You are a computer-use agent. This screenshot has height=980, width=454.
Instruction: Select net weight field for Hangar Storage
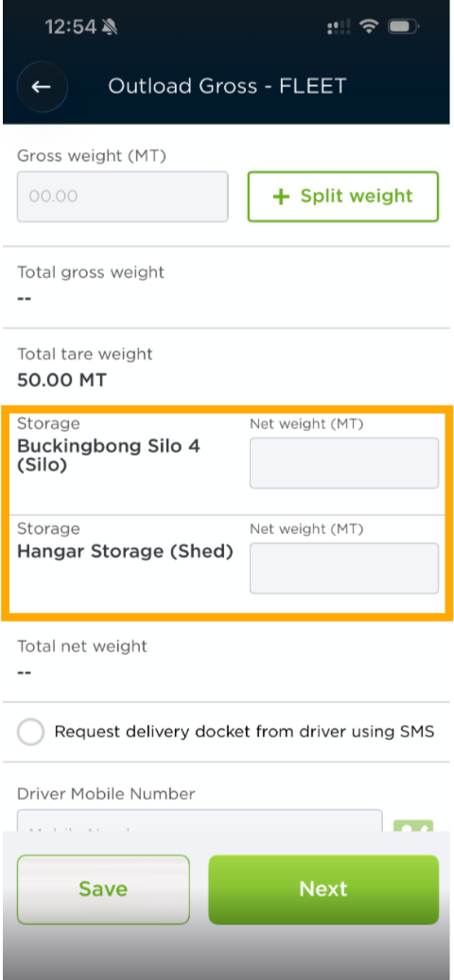pos(344,568)
